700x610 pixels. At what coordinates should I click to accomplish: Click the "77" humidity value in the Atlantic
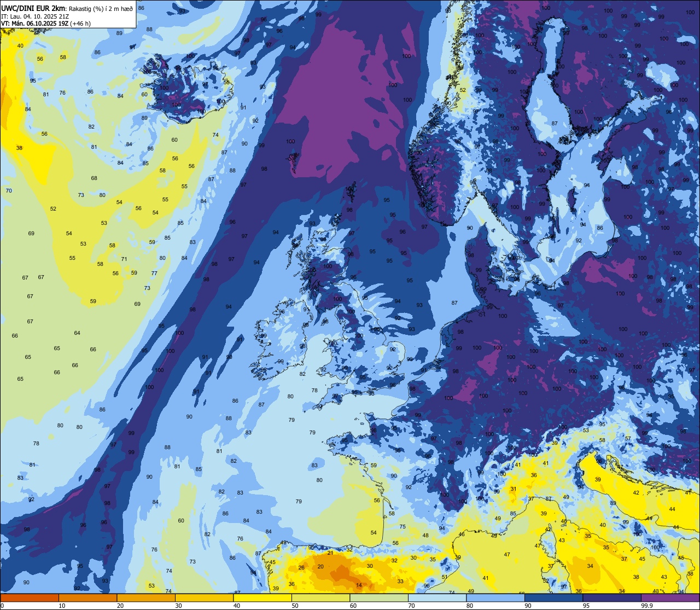click(x=154, y=274)
